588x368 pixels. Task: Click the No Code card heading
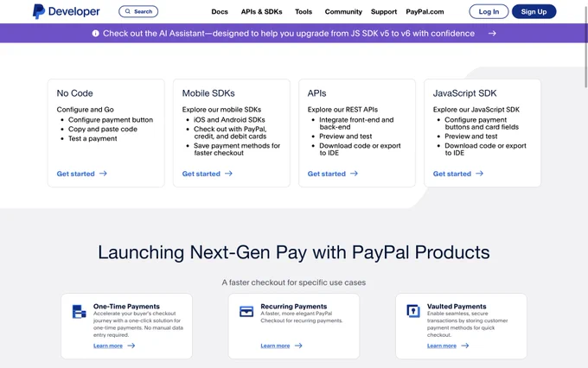click(74, 93)
